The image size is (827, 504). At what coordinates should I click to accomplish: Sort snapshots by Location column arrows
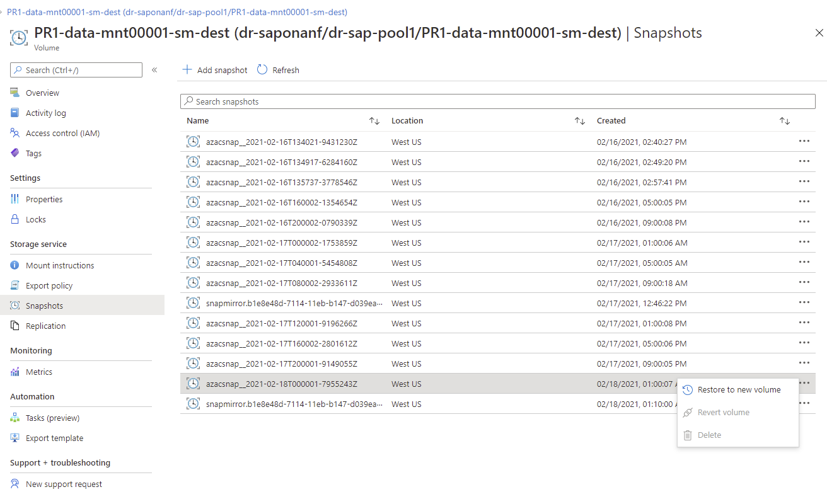point(580,121)
